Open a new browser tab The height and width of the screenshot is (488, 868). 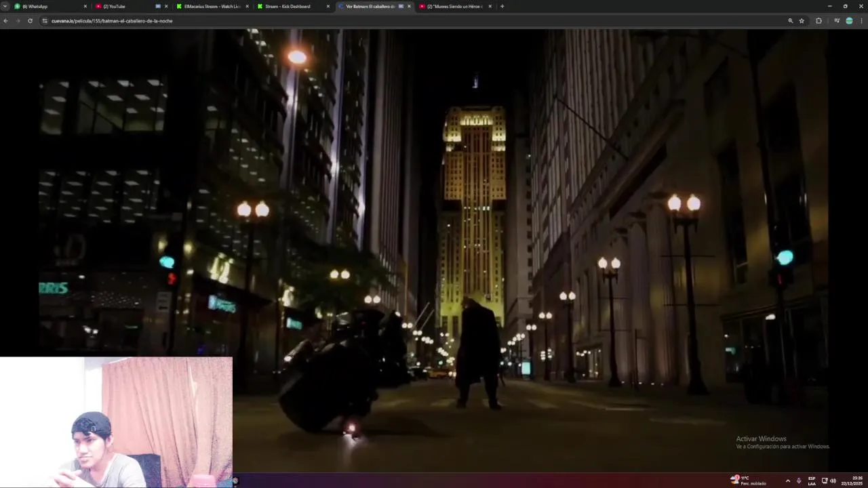point(502,6)
